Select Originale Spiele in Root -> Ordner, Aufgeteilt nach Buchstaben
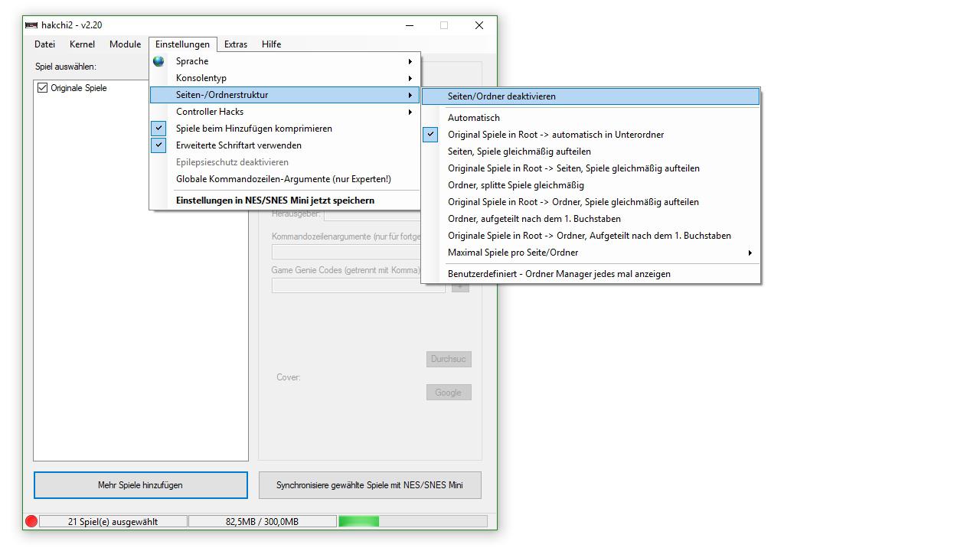The height and width of the screenshot is (551, 980). tap(591, 236)
